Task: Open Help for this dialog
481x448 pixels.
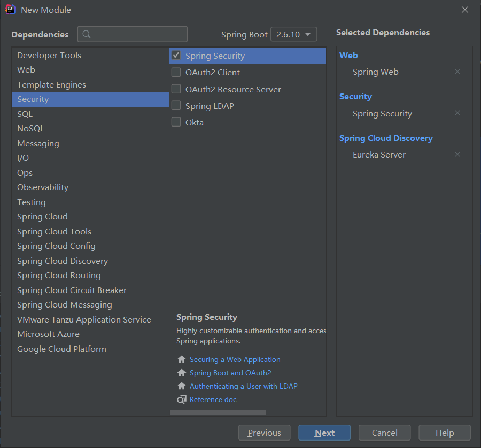Action: pos(445,433)
